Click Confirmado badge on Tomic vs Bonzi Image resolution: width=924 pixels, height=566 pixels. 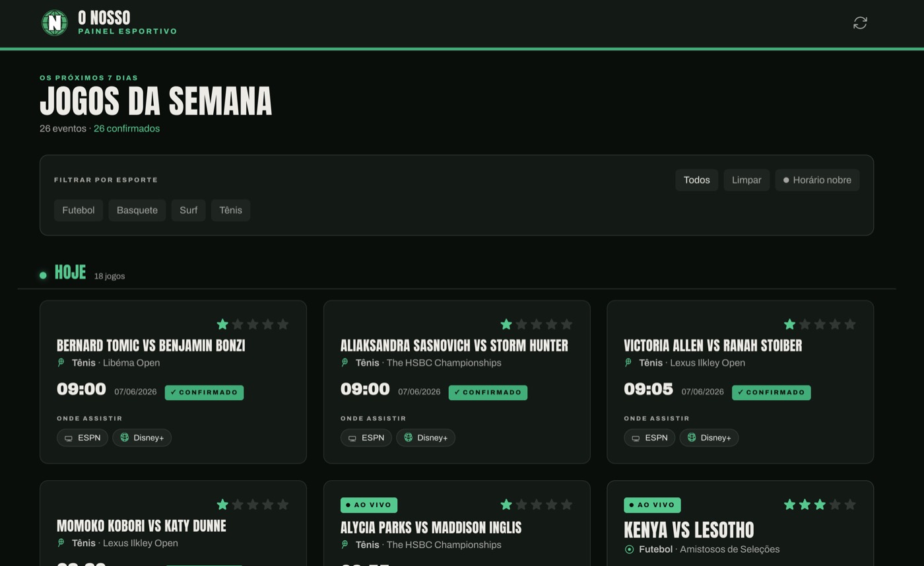204,392
